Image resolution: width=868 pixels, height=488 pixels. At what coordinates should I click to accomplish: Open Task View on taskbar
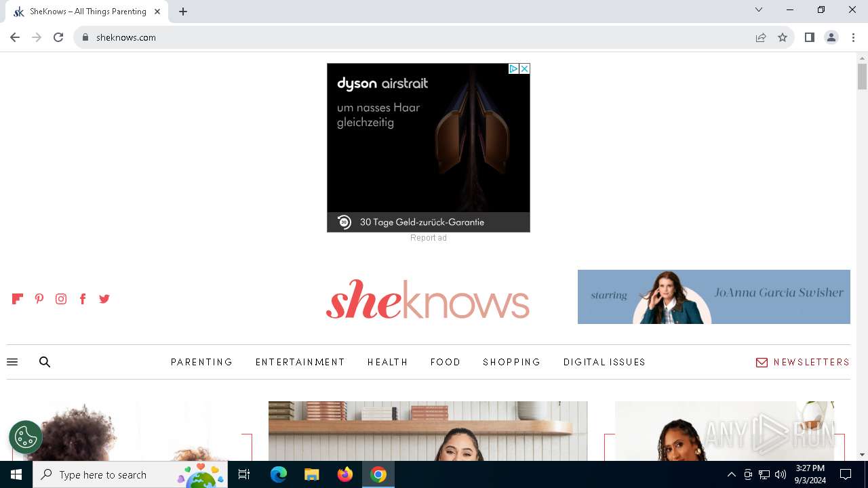coord(244,474)
